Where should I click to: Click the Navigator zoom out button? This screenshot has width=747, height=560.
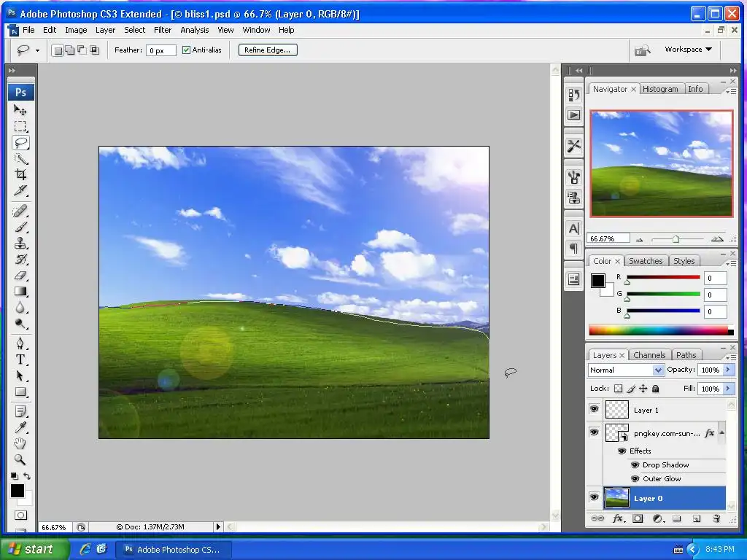(x=639, y=239)
